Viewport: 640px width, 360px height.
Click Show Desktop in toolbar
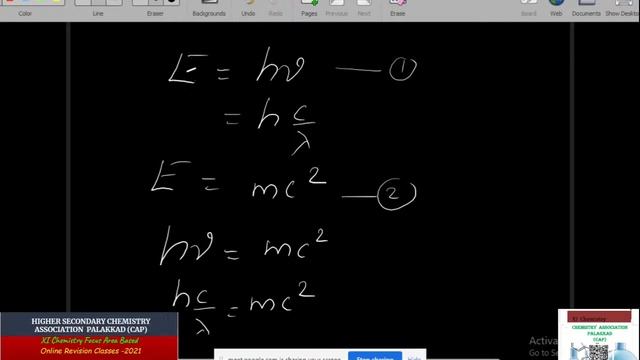(622, 7)
